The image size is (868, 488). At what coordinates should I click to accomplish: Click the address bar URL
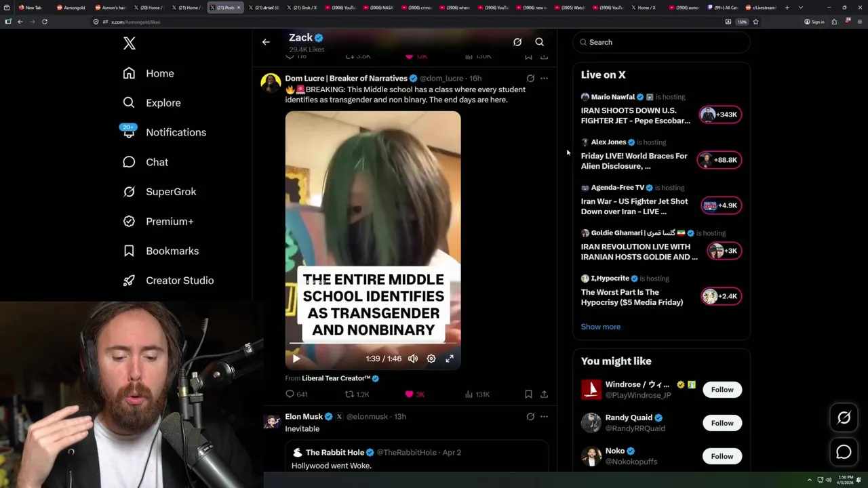[x=136, y=22]
